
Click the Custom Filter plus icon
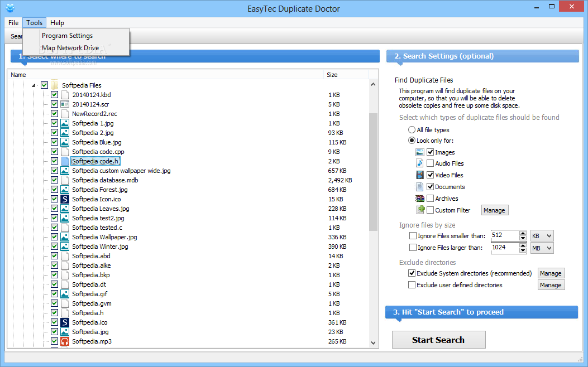[x=419, y=210]
